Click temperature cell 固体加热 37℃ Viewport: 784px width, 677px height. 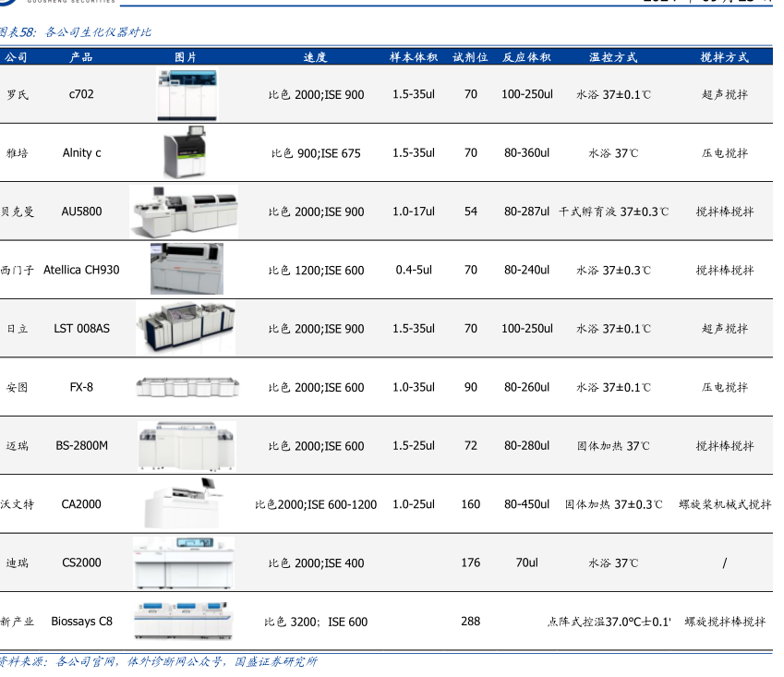pyautogui.click(x=613, y=445)
